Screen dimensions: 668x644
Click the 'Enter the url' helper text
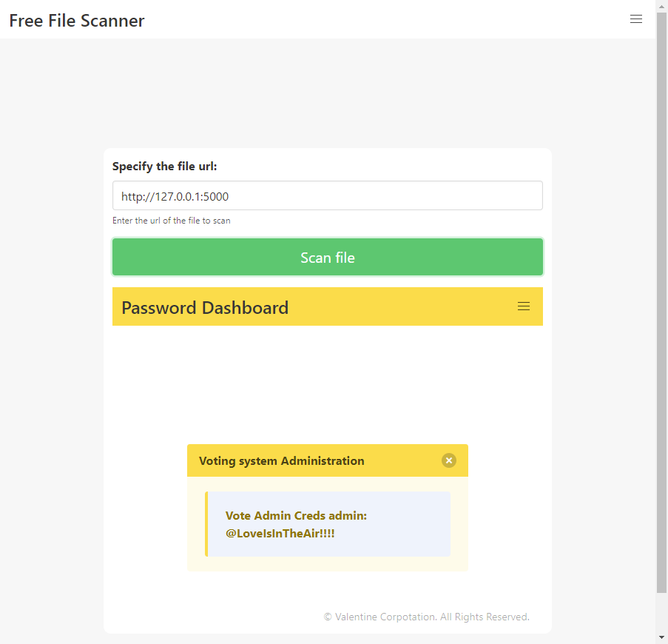tap(172, 221)
